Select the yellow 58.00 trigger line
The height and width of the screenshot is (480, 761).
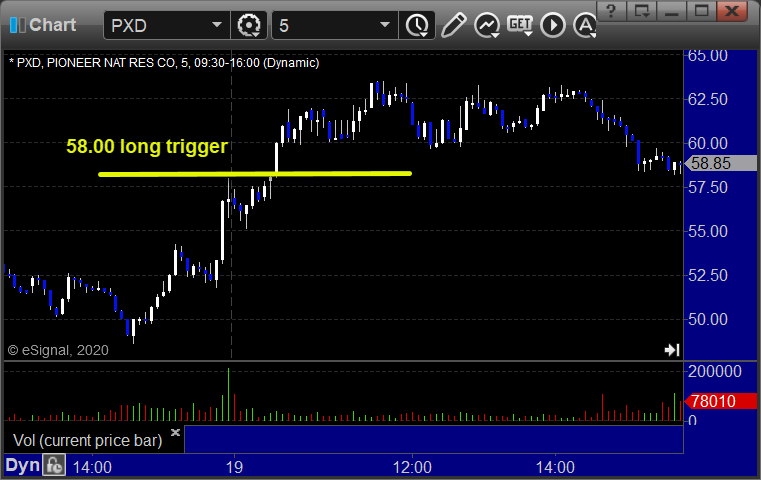coord(255,173)
